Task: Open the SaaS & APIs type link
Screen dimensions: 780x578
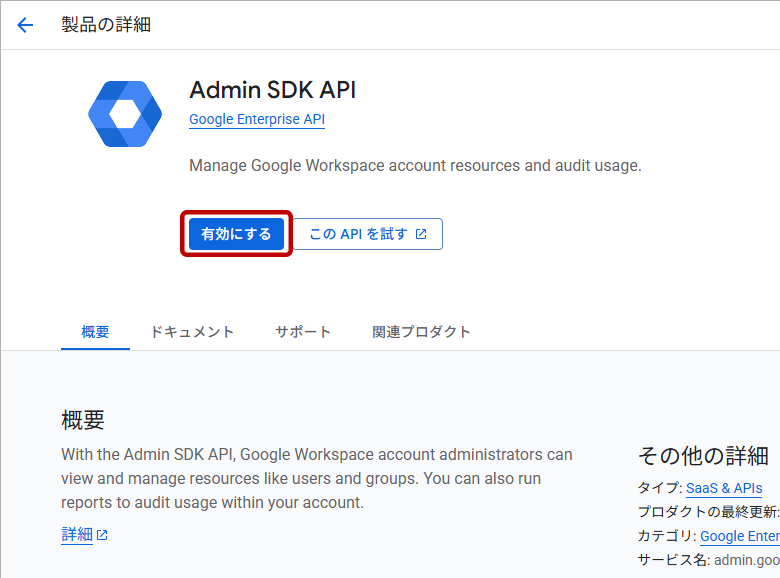Action: [x=724, y=488]
